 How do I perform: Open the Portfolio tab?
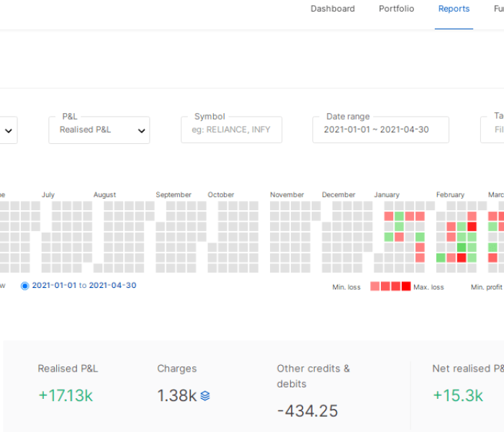397,9
